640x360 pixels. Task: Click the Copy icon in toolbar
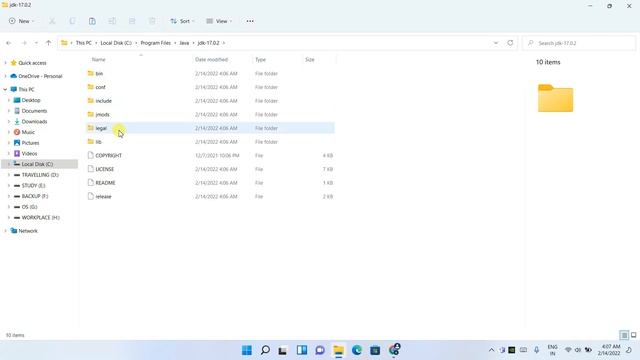(x=72, y=21)
